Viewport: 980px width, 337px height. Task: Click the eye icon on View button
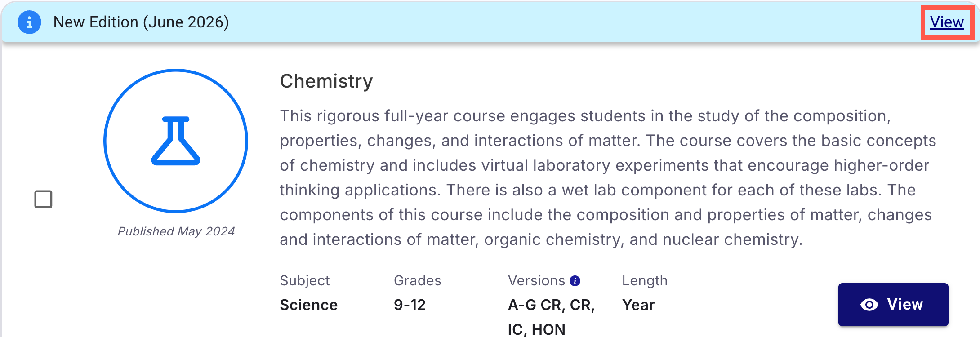(869, 305)
